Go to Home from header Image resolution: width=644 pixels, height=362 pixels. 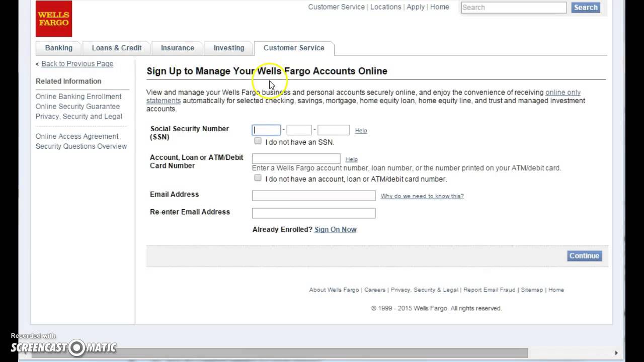pos(440,7)
